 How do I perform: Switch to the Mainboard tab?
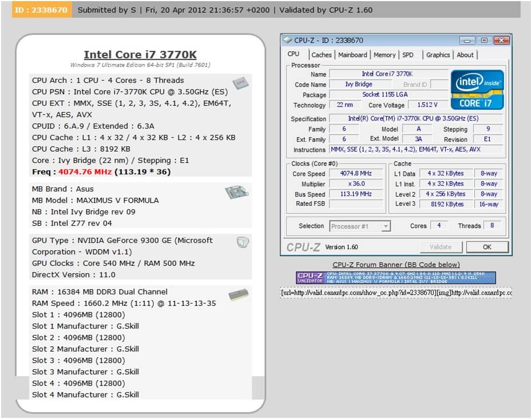point(352,55)
